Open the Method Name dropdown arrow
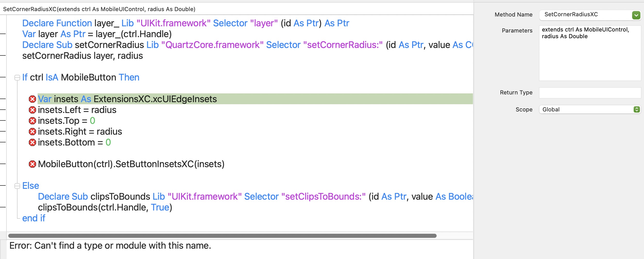Image resolution: width=644 pixels, height=259 pixels. [636, 15]
